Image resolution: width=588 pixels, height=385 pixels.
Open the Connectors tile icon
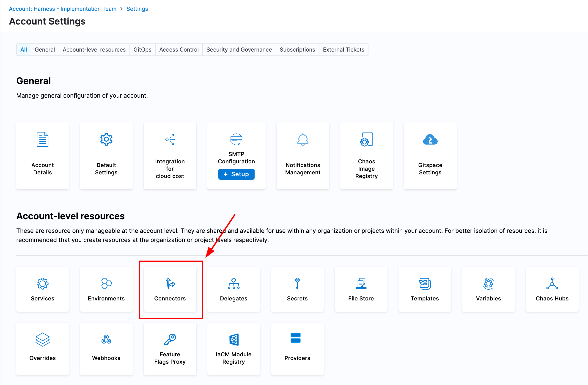pos(170,283)
